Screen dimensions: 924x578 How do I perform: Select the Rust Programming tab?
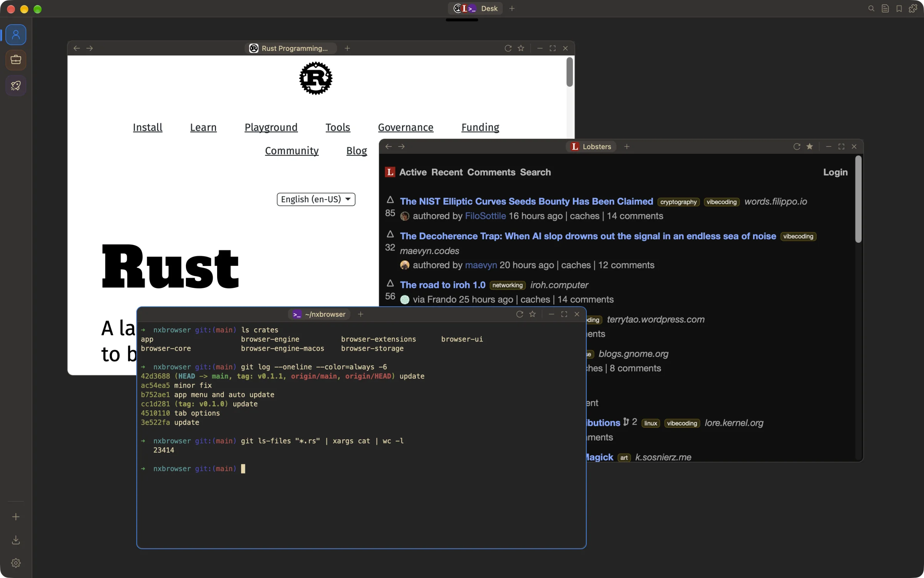(x=290, y=48)
